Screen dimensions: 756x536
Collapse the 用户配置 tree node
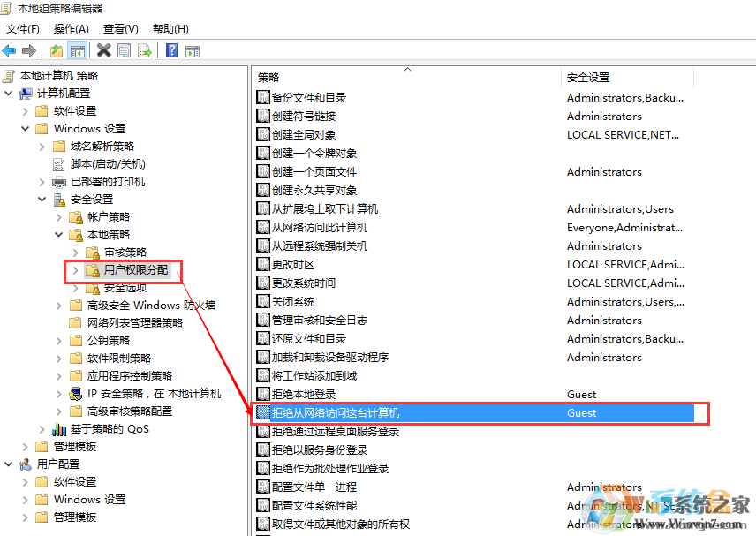point(8,464)
